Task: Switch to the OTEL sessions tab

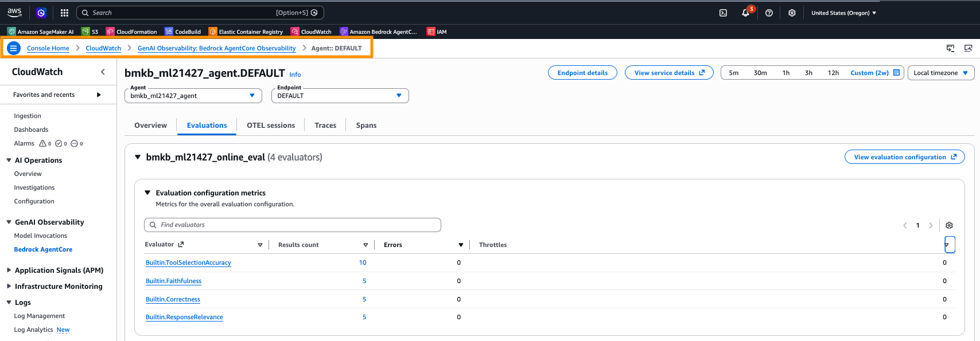Action: pyautogui.click(x=271, y=126)
